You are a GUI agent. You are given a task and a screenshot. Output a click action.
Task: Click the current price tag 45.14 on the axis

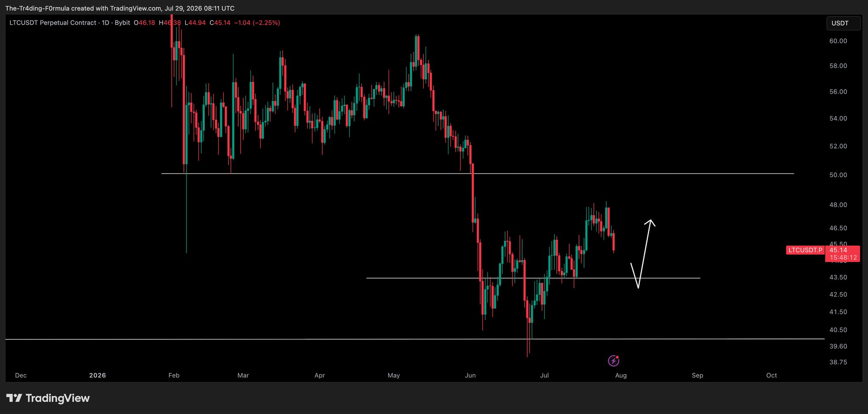coord(838,250)
